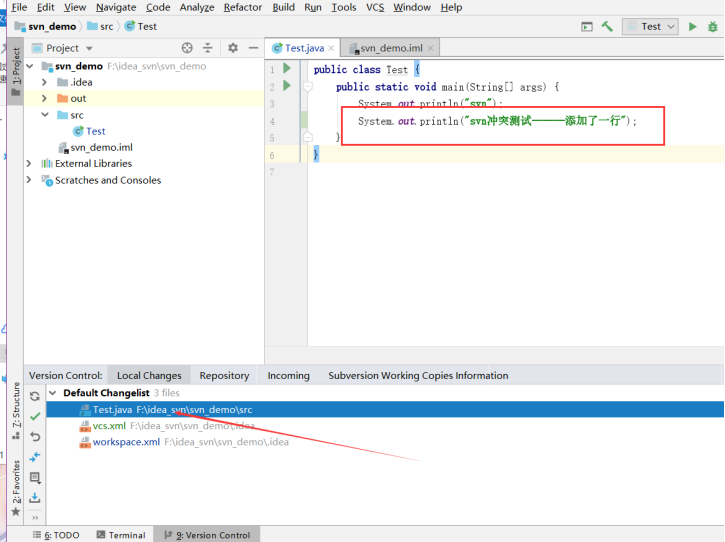Open the Favorites side tool window
Viewport: 725px width, 542px height.
point(16,488)
